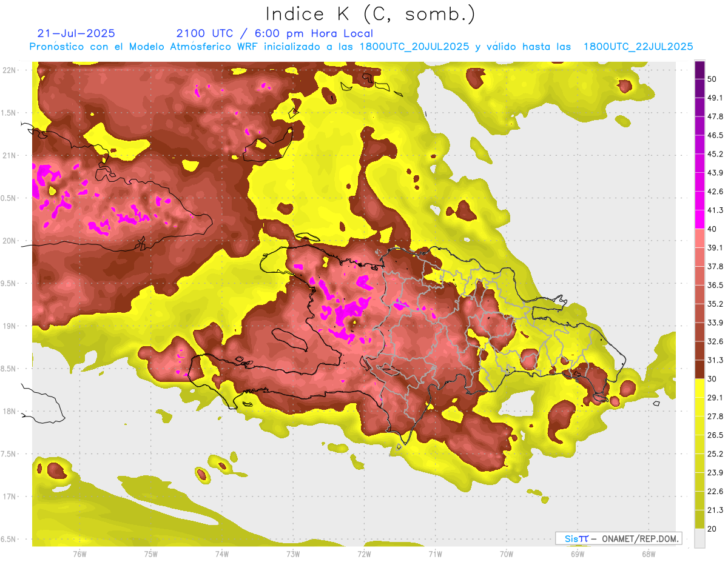Click the "19N" latitude label
Image resolution: width=728 pixels, height=562 pixels.
click(x=10, y=326)
